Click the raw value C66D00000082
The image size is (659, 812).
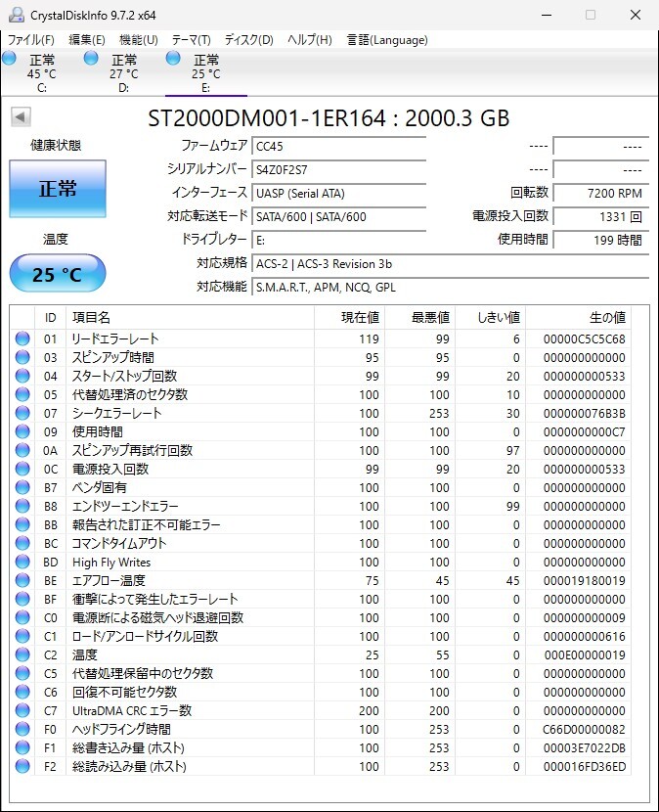tap(585, 730)
